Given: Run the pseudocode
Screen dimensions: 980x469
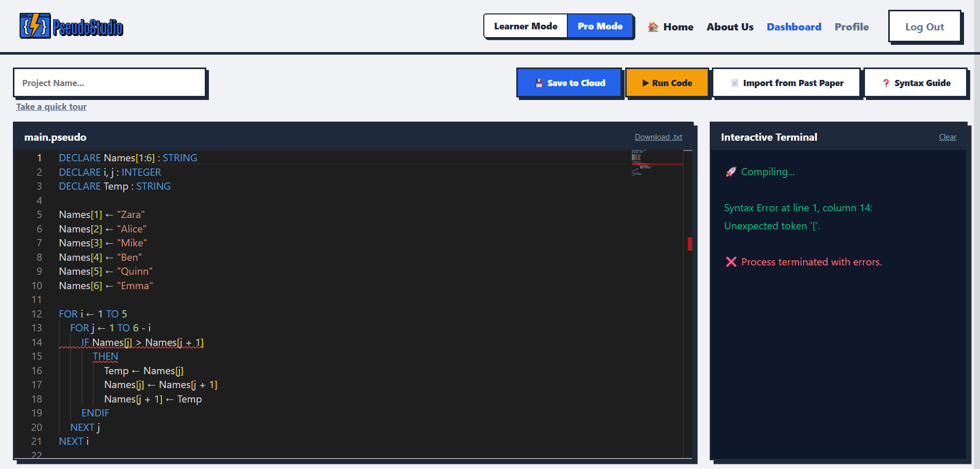Looking at the screenshot, I should click(667, 83).
